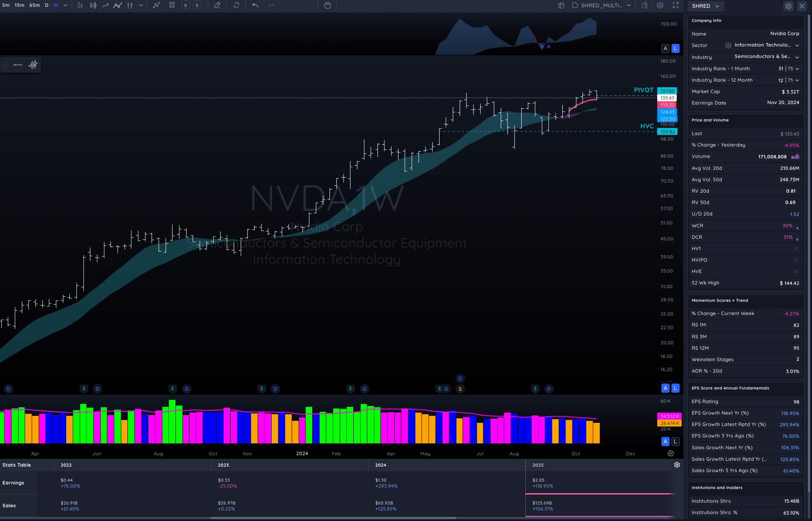Expand the Industry Rank - 1 Month chevron
This screenshot has height=521, width=812.
point(797,68)
